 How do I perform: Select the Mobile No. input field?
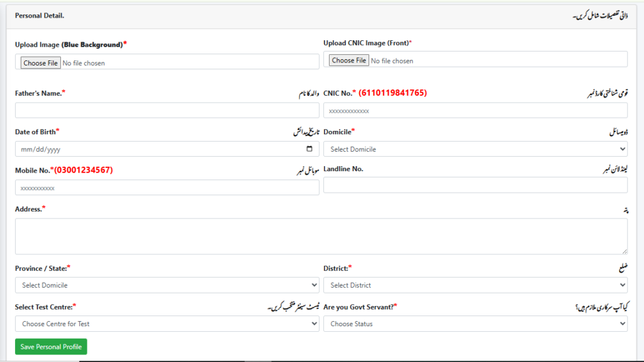(167, 188)
